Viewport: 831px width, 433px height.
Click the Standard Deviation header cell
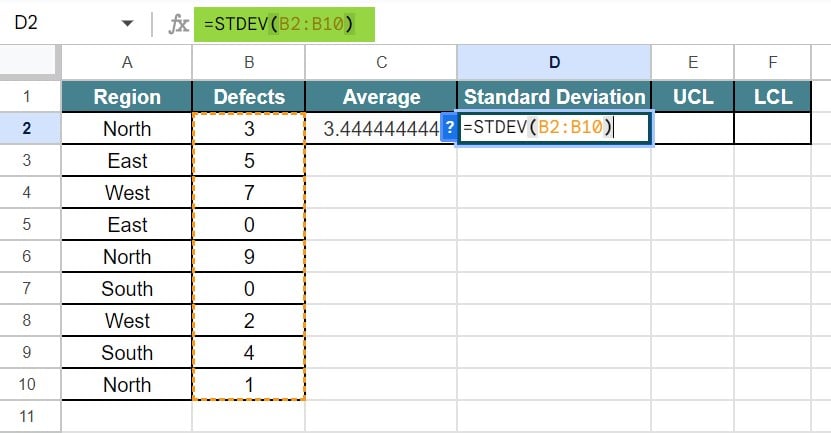pyautogui.click(x=554, y=97)
